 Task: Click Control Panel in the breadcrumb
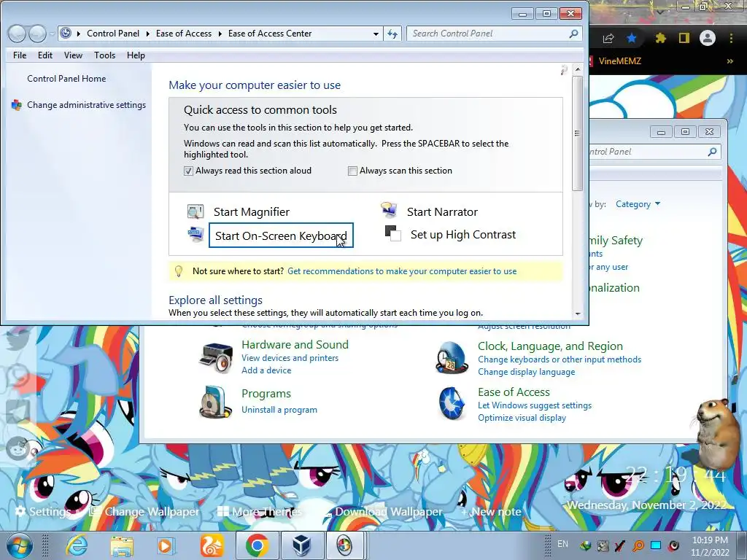tap(113, 34)
